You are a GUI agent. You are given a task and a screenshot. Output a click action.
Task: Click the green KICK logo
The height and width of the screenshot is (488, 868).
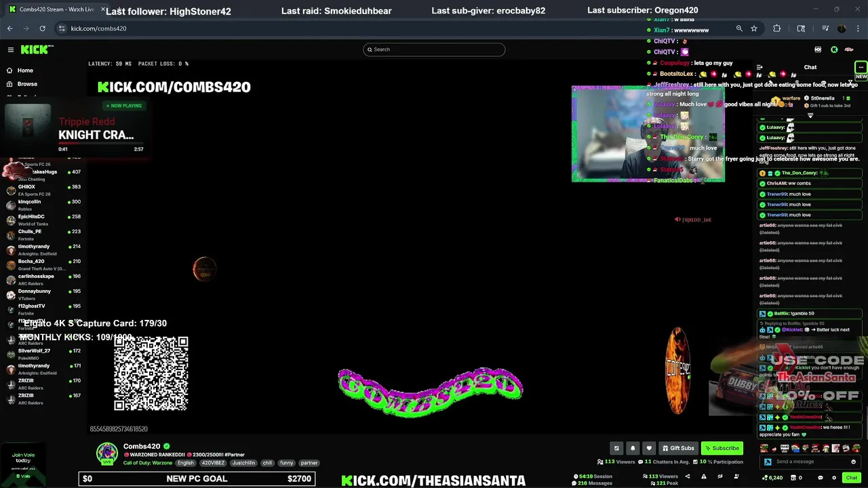click(37, 49)
